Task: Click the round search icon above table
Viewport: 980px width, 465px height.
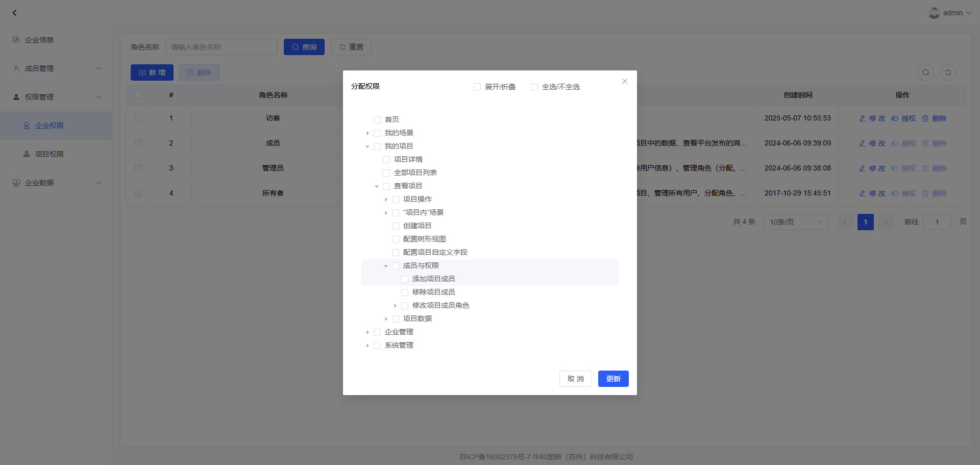Action: click(925, 72)
